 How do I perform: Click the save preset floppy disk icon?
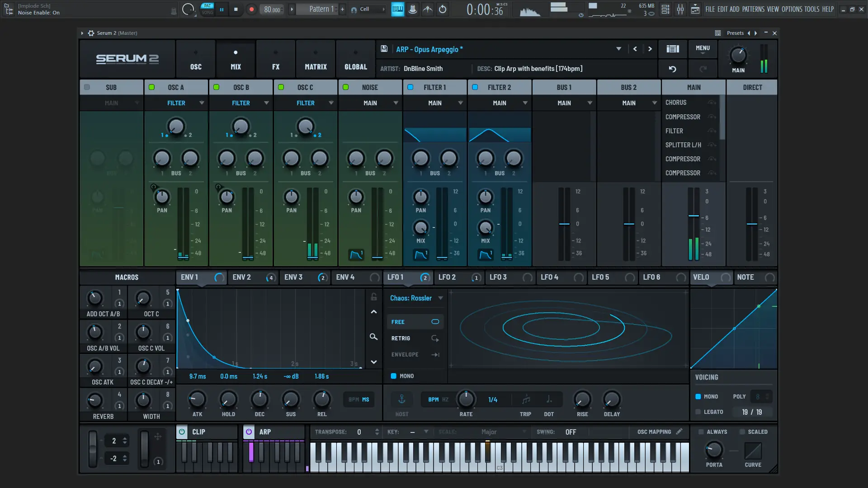point(384,49)
